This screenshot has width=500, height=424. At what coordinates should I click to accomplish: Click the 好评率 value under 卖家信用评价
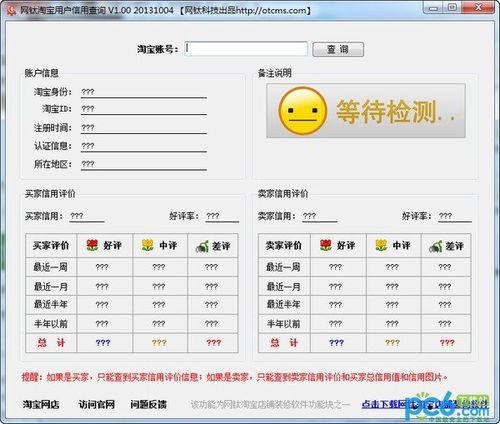455,216
